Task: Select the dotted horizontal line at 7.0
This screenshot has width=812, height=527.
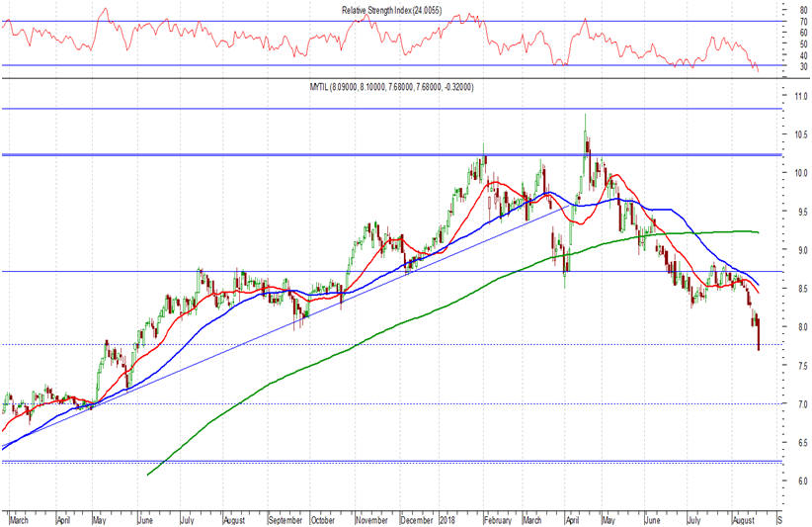Action: (x=391, y=403)
